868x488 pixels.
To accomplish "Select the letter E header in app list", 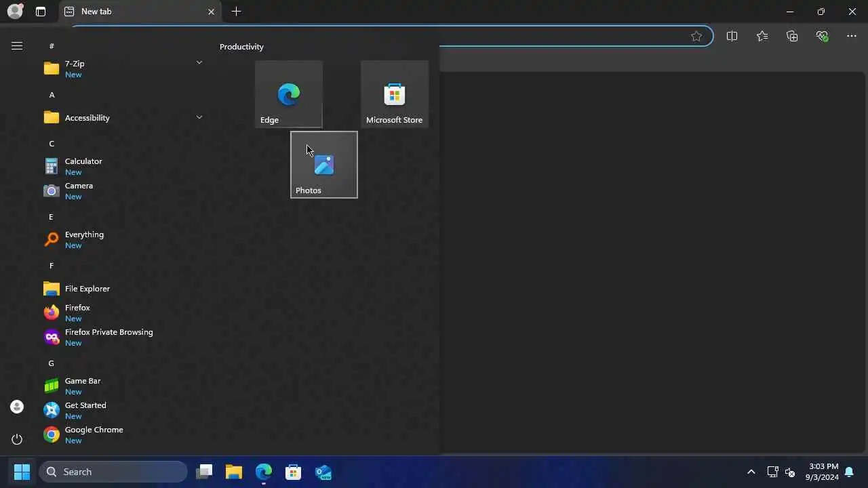I will (x=51, y=217).
